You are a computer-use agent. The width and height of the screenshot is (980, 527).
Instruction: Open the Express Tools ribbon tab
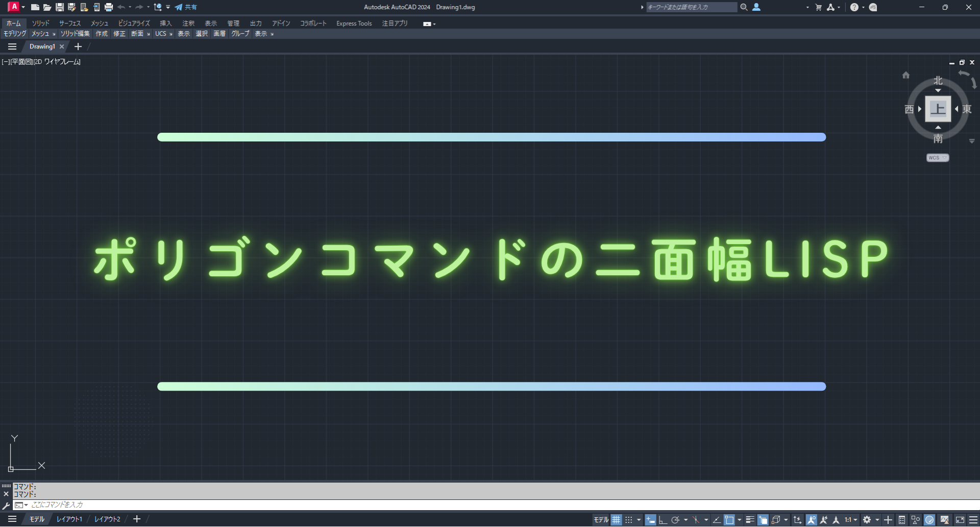(354, 23)
